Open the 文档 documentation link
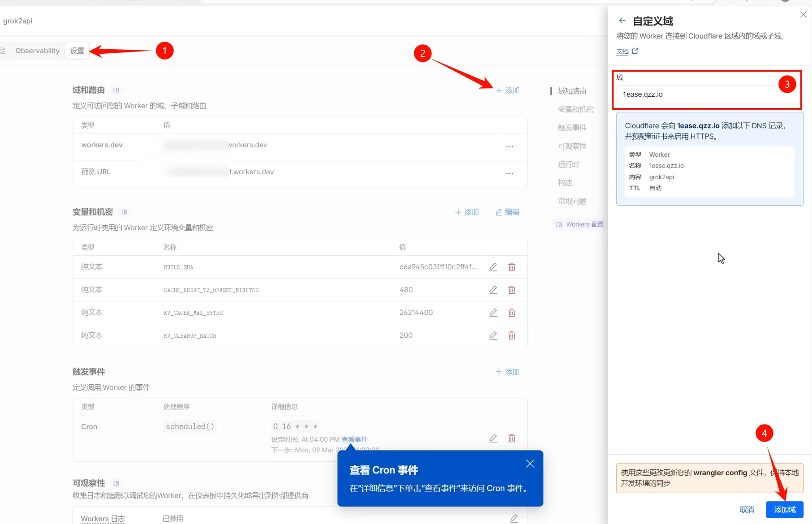The image size is (812, 524). (627, 52)
